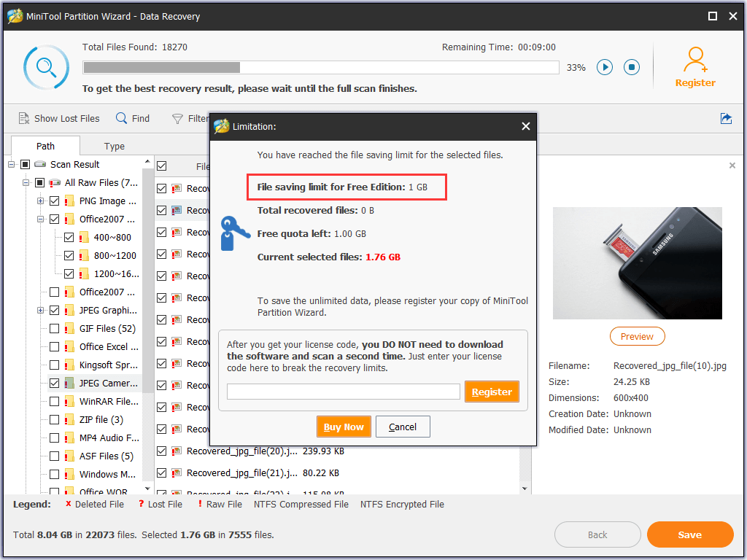The height and width of the screenshot is (560, 747).
Task: Switch to the Type tab
Action: 114,146
